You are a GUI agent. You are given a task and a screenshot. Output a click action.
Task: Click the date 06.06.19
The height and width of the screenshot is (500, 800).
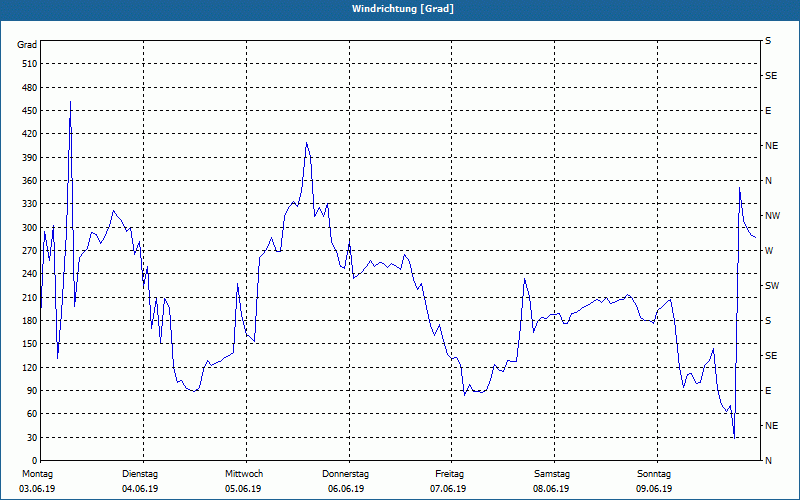pos(346,489)
